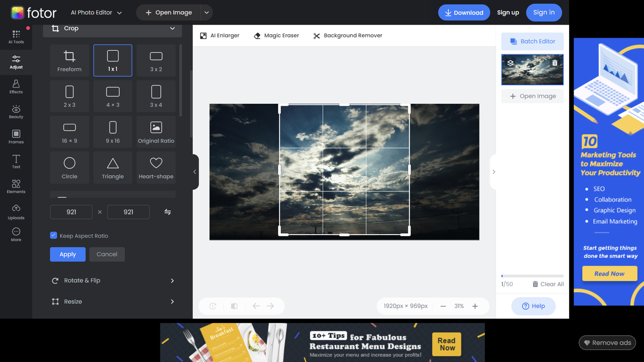Image resolution: width=644 pixels, height=362 pixels.
Task: Click the history icon
Action: pyautogui.click(x=213, y=306)
